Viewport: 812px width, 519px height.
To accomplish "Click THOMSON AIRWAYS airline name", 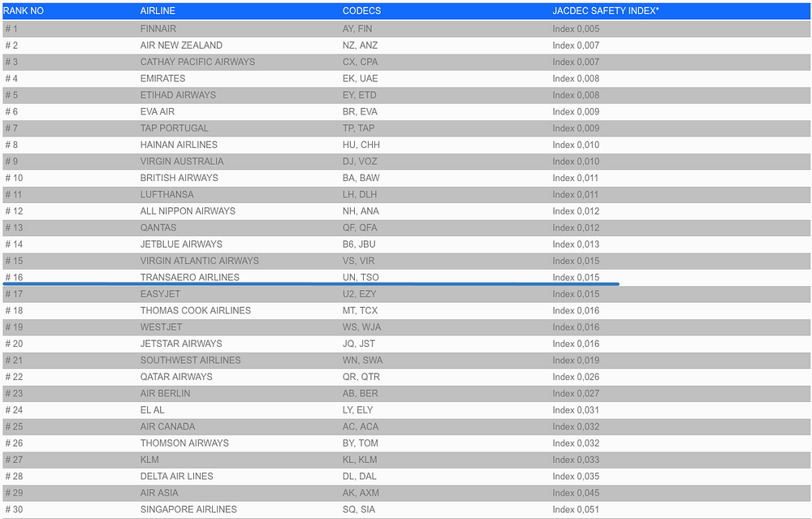I will (184, 443).
